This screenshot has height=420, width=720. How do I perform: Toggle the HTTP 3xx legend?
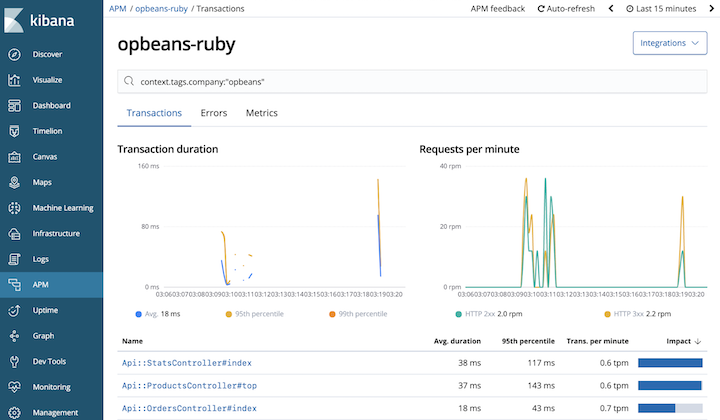point(637,314)
